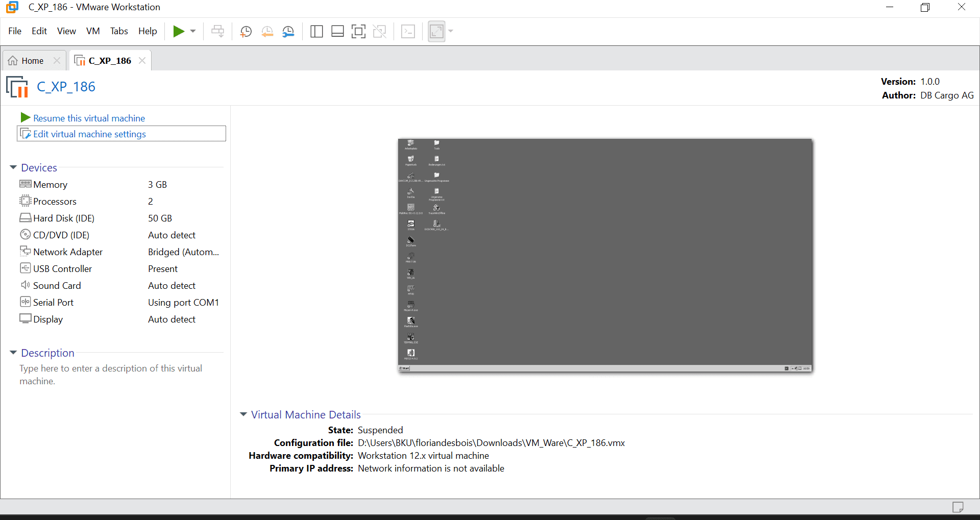Select the USB Controller label

coord(62,269)
